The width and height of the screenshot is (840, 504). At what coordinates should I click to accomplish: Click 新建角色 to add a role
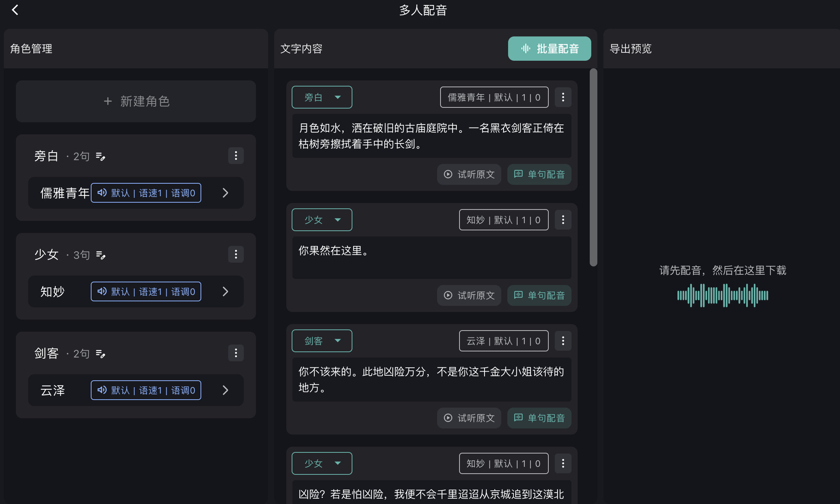point(136,101)
